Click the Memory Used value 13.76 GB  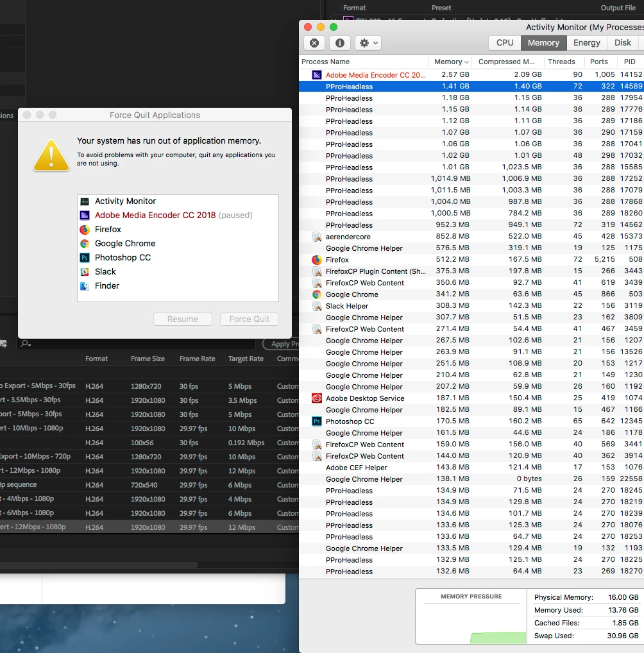623,610
